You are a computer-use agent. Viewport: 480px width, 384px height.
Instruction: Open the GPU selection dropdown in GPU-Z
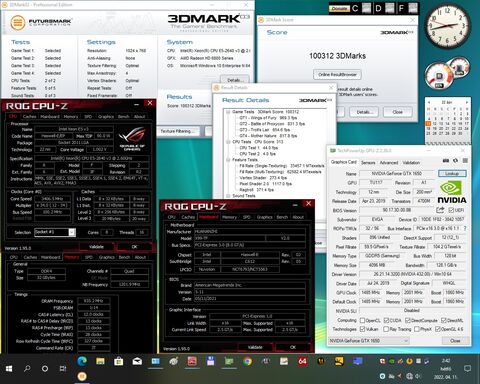[369, 341]
